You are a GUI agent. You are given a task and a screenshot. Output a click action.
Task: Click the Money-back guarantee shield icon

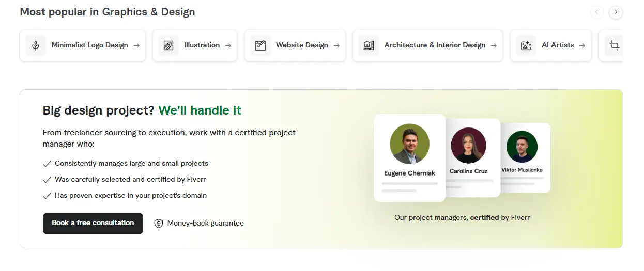click(x=159, y=224)
